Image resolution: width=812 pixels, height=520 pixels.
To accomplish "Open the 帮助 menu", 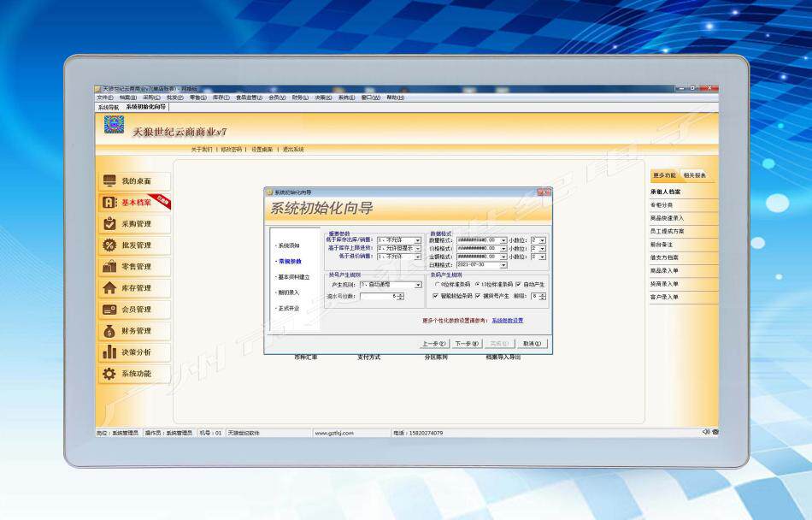I will [395, 97].
